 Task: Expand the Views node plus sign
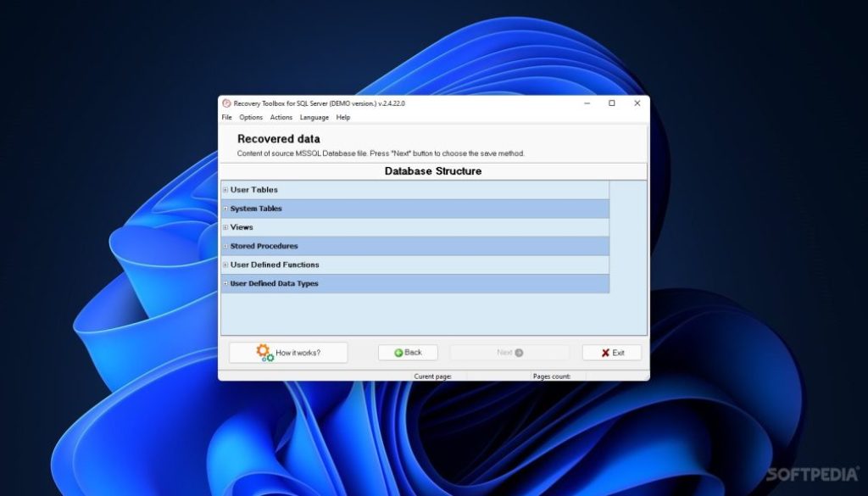pyautogui.click(x=225, y=227)
